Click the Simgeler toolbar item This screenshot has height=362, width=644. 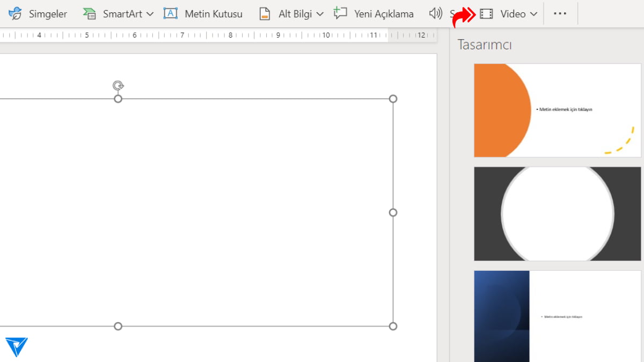(x=38, y=13)
